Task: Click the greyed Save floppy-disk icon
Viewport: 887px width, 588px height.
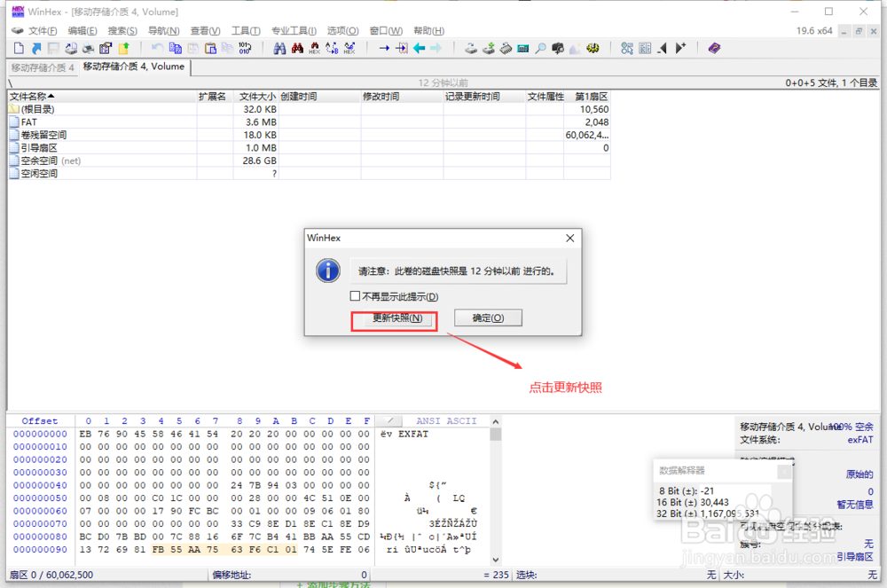Action: [x=53, y=48]
